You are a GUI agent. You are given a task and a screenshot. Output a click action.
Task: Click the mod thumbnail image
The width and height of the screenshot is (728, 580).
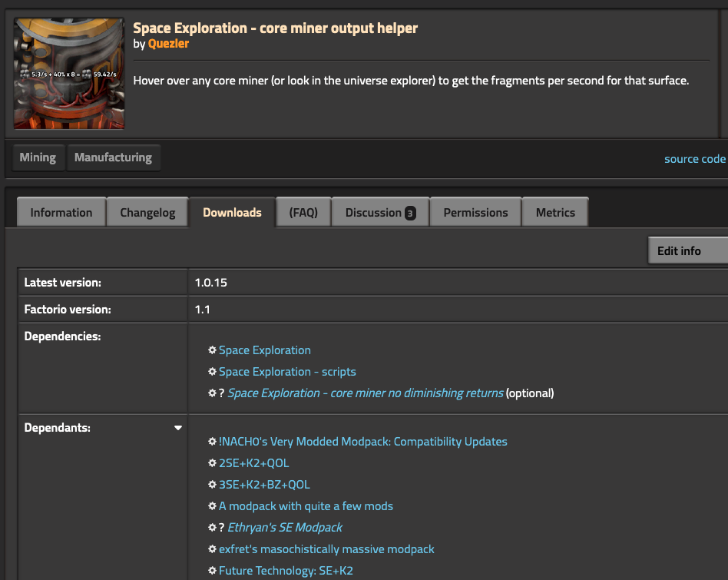(69, 74)
